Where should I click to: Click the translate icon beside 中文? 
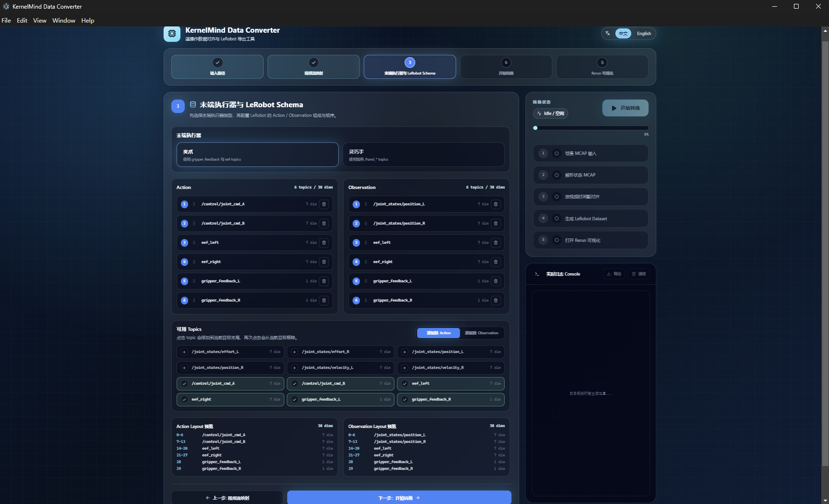[x=608, y=33]
